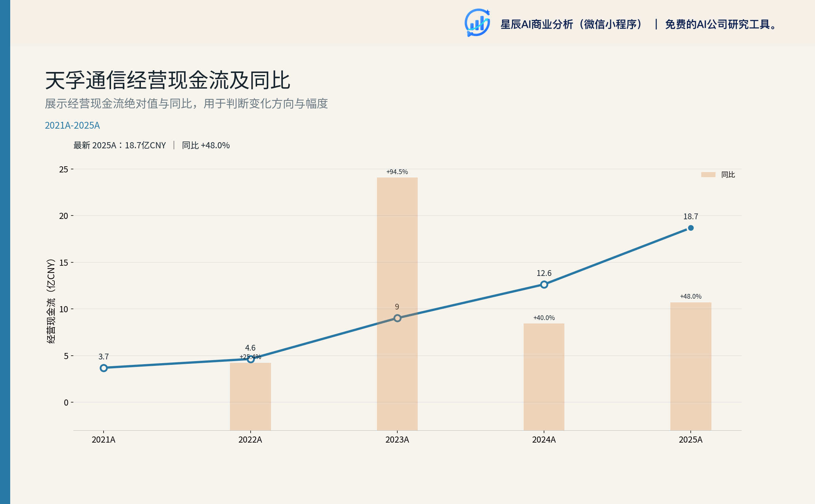This screenshot has height=504, width=815.
Task: Click the 2021A x-axis label
Action: [x=104, y=440]
